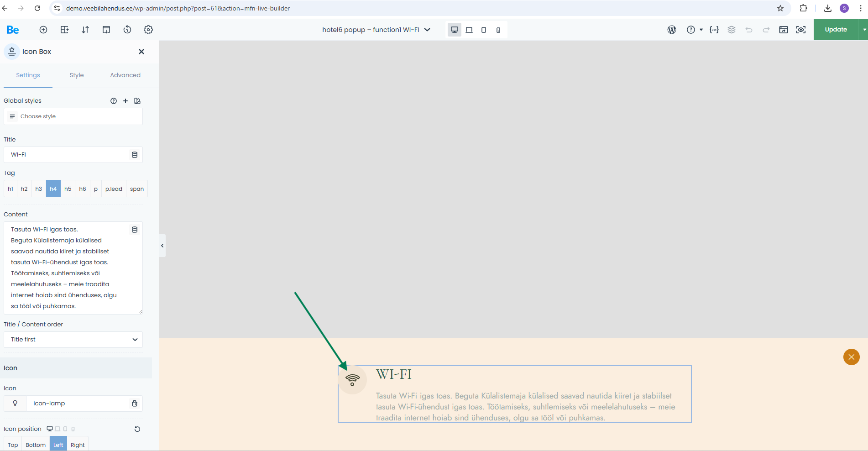Click the preview eye icon
This screenshot has width=868, height=451.
tap(801, 30)
